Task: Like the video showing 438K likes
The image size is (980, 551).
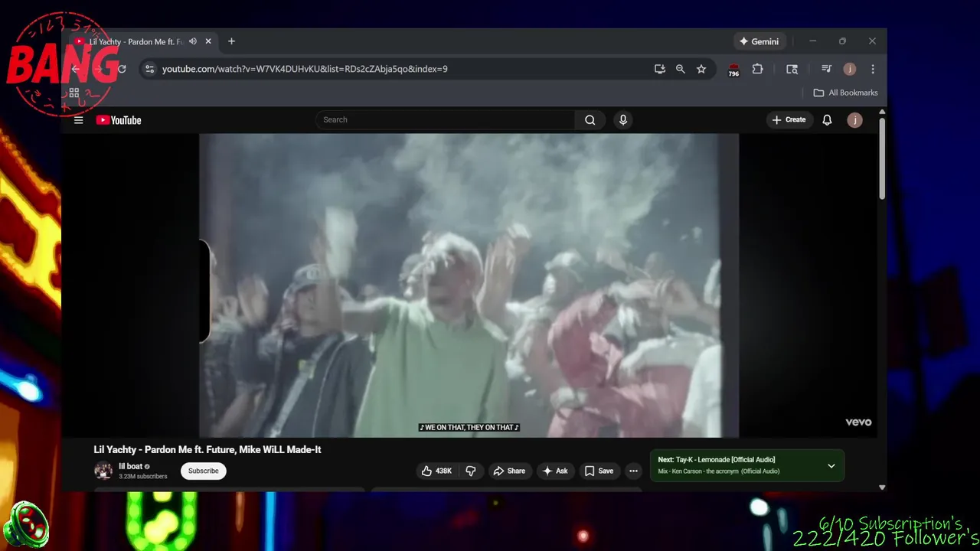Action: tap(436, 471)
